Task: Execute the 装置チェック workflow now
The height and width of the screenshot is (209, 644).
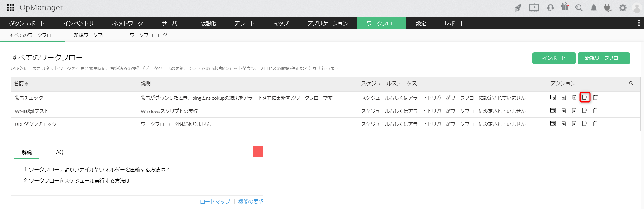Action: (553, 97)
